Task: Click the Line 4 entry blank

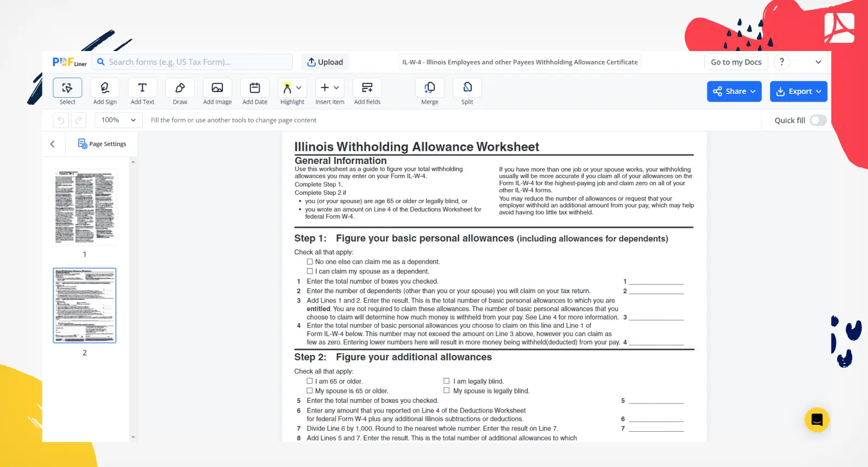Action: (x=656, y=342)
